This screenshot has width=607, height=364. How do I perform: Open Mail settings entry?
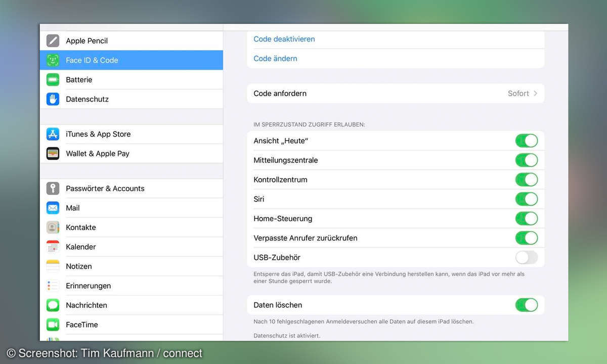coord(132,208)
